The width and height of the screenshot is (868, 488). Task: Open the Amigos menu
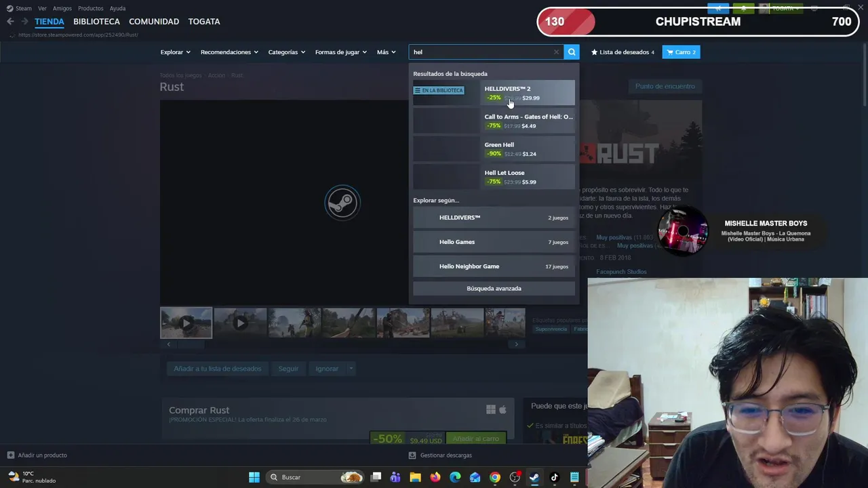click(62, 8)
